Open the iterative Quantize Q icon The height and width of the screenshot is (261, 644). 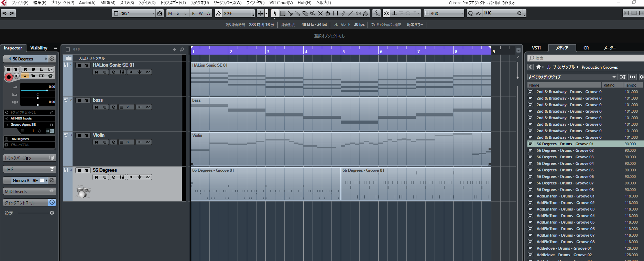[x=470, y=13]
